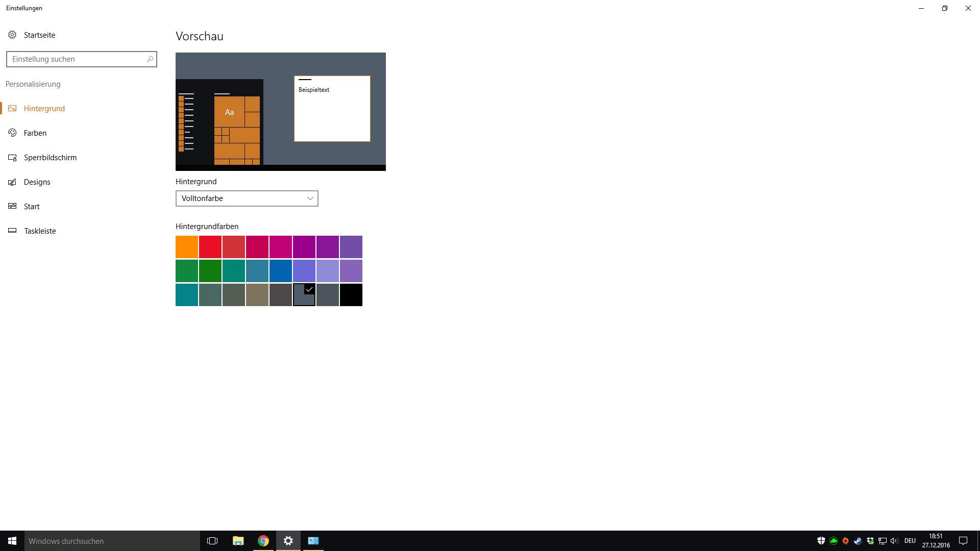Open the volume control in the tray

[894, 541]
